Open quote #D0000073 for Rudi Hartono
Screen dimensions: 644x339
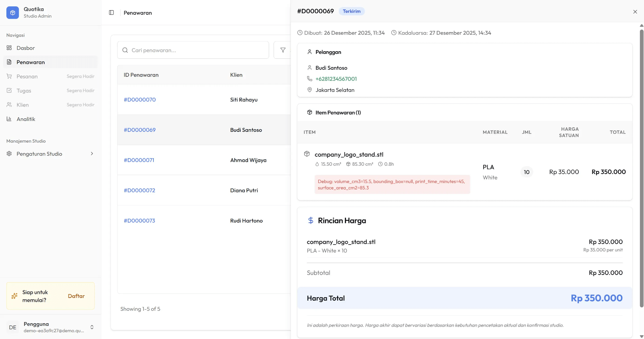(139, 220)
